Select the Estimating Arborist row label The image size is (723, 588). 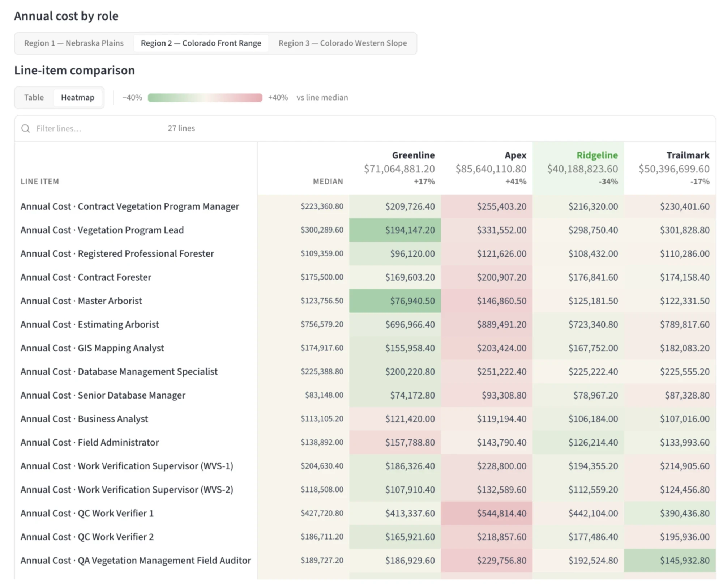(90, 324)
